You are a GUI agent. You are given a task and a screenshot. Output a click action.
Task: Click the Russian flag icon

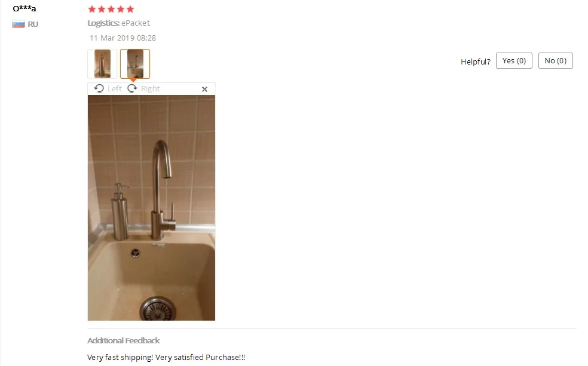click(19, 24)
